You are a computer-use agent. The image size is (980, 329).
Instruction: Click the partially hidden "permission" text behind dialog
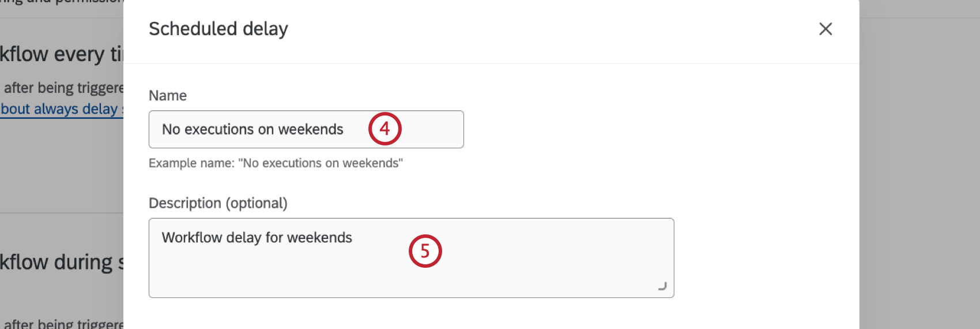86,2
